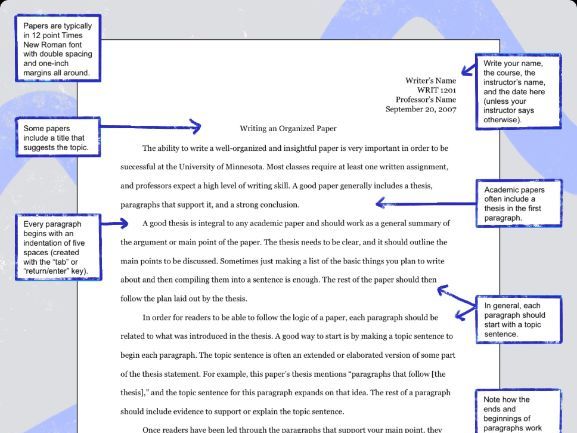Click the line "follow the plan laid out"
The image size is (577, 433).
[x=184, y=299]
